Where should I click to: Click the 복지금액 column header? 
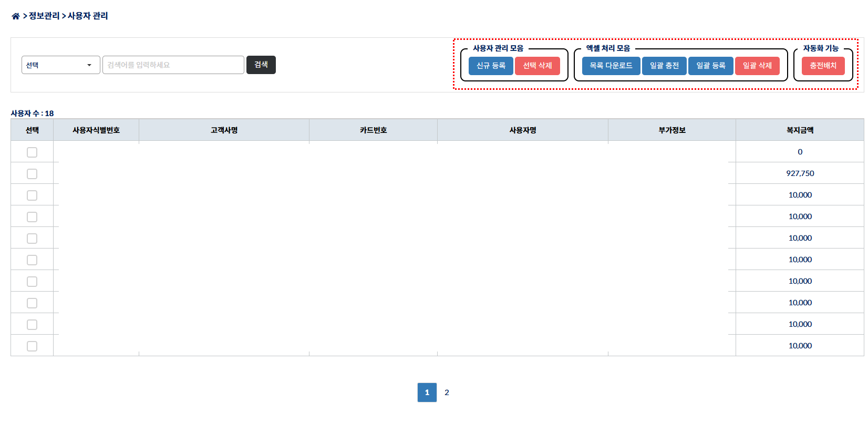[799, 130]
